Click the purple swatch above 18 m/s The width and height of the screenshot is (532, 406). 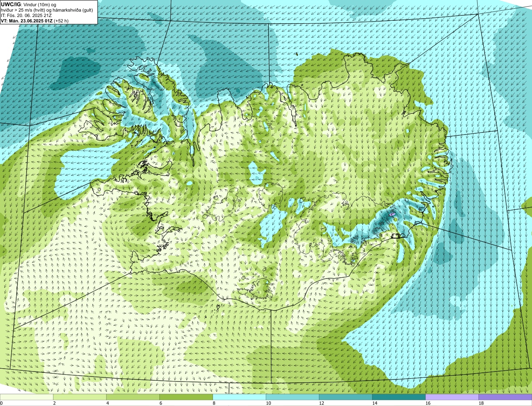tap(505, 397)
